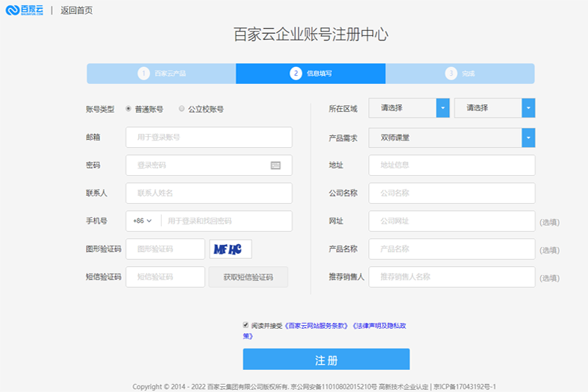Click the step 3 circle icon
The height and width of the screenshot is (392, 588).
click(451, 73)
